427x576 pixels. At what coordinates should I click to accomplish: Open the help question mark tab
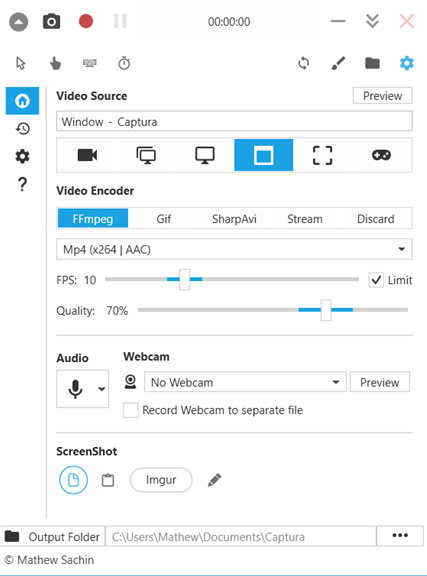tap(22, 184)
